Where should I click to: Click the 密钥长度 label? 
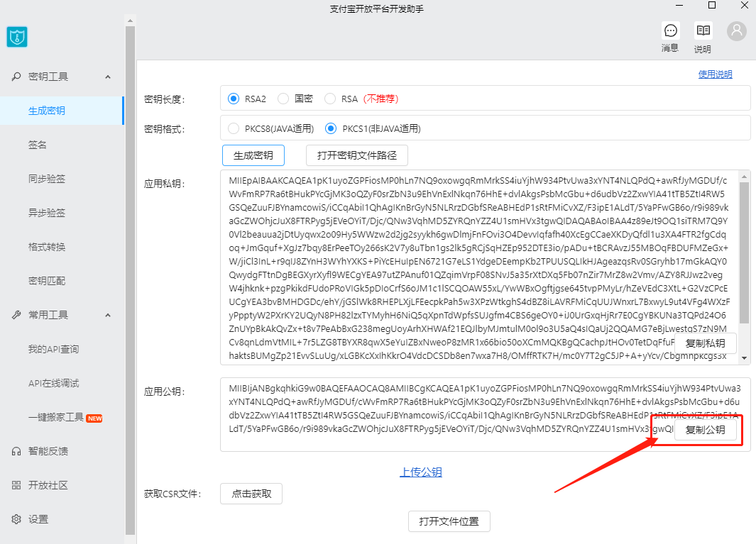coord(164,99)
